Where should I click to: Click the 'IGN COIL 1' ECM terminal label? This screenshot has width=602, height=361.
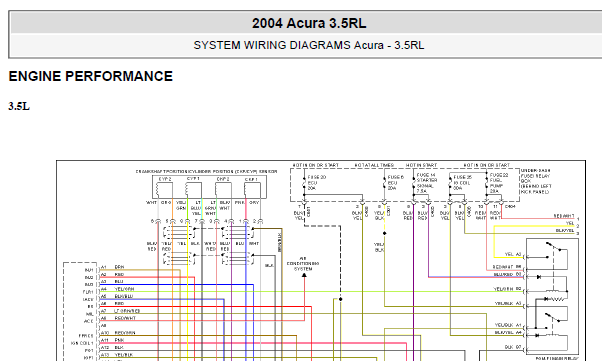coord(82,343)
